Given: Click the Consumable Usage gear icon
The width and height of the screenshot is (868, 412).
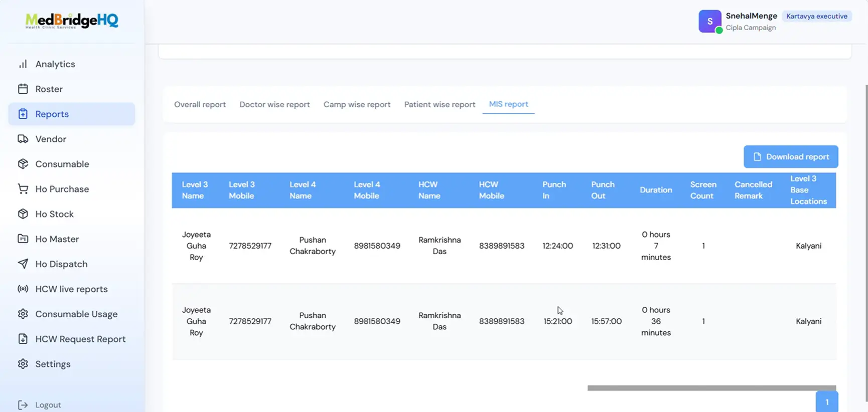Looking at the screenshot, I should point(23,314).
